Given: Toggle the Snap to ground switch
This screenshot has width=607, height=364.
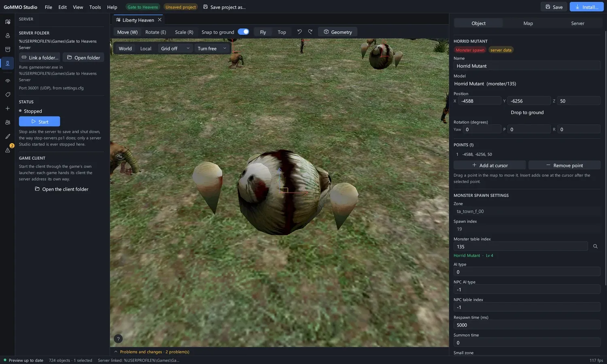Looking at the screenshot, I should 243,32.
